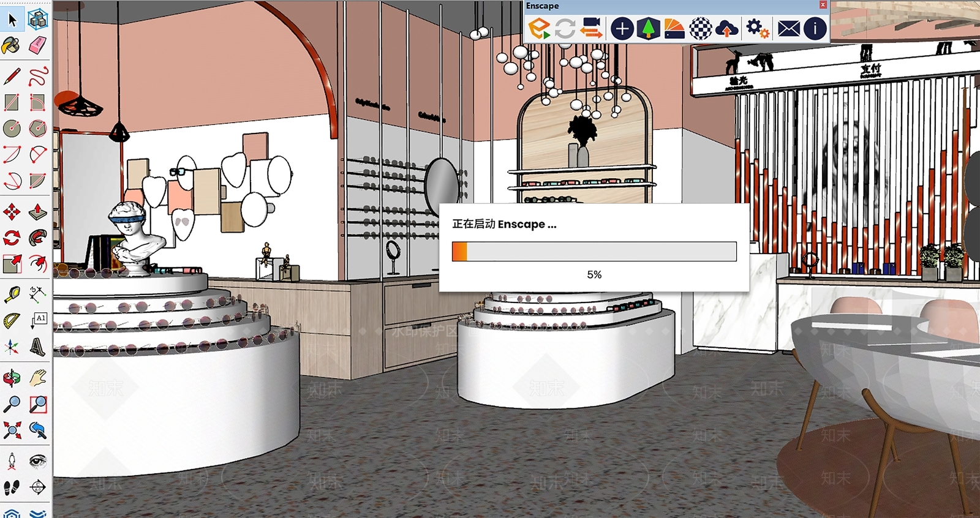Select the Paint Bucket tool

coord(12,46)
